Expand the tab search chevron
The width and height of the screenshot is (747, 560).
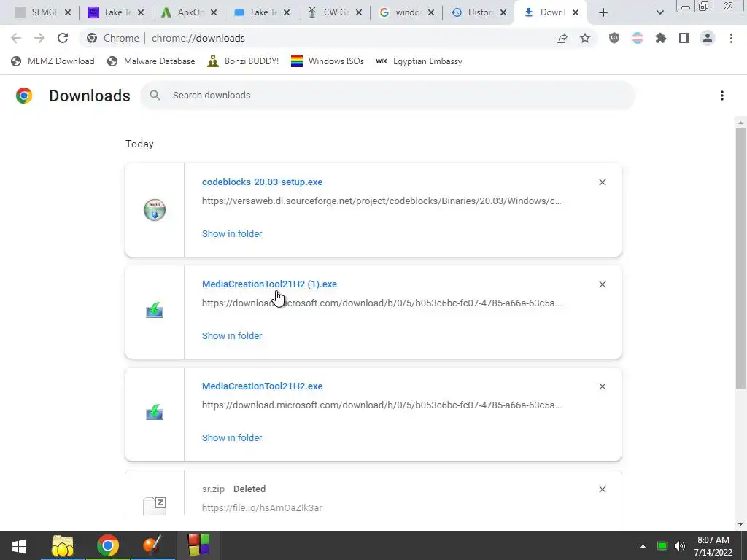pos(659,12)
